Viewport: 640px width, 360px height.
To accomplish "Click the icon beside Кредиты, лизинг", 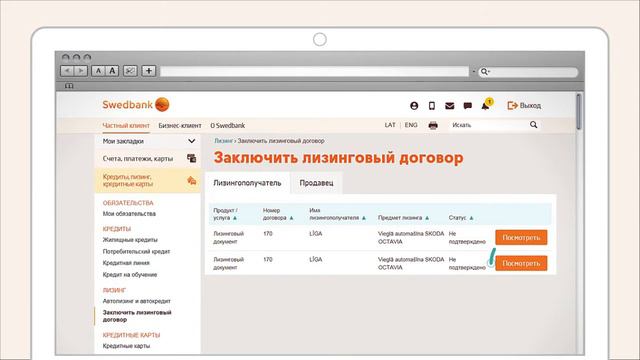I will [191, 180].
